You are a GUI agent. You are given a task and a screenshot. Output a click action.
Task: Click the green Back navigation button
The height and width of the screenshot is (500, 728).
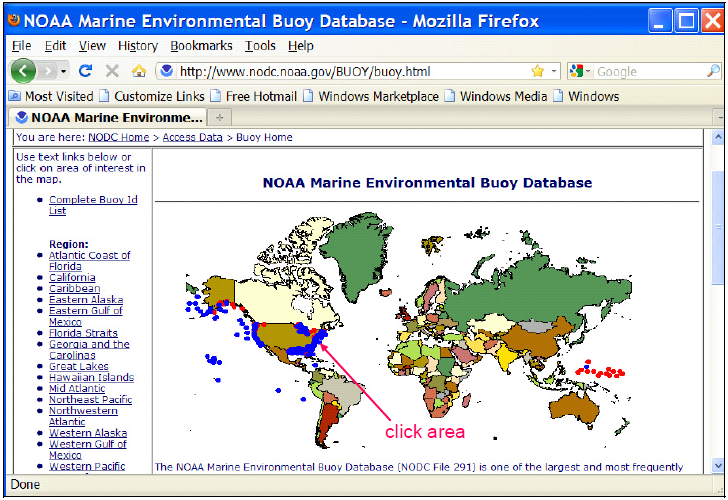23,71
